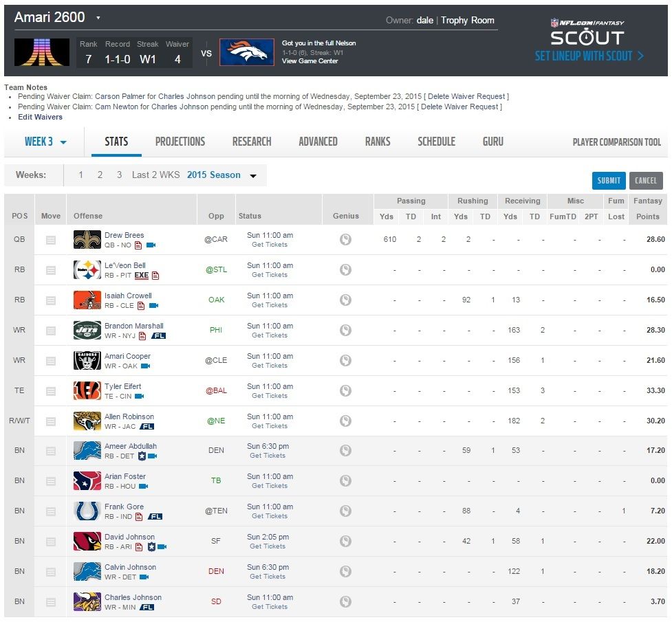Click the Broncos opponent team logo in header
This screenshot has width=672, height=622.
(247, 52)
